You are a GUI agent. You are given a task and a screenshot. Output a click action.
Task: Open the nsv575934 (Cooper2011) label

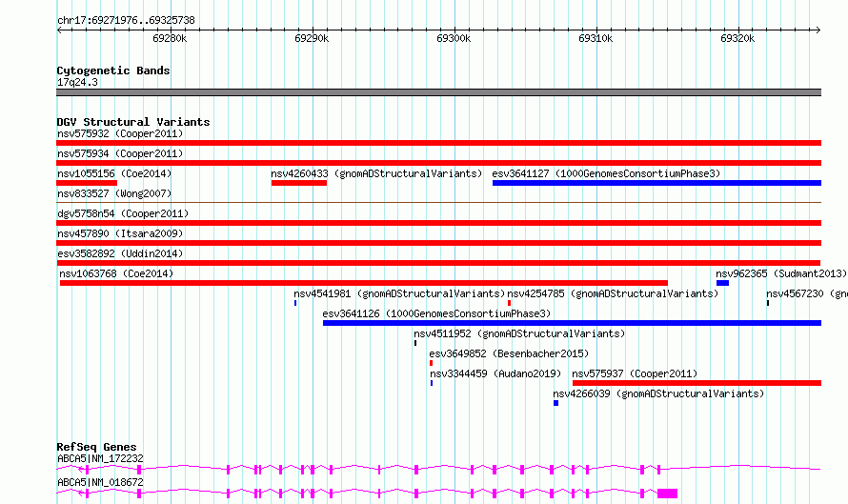[x=120, y=153]
